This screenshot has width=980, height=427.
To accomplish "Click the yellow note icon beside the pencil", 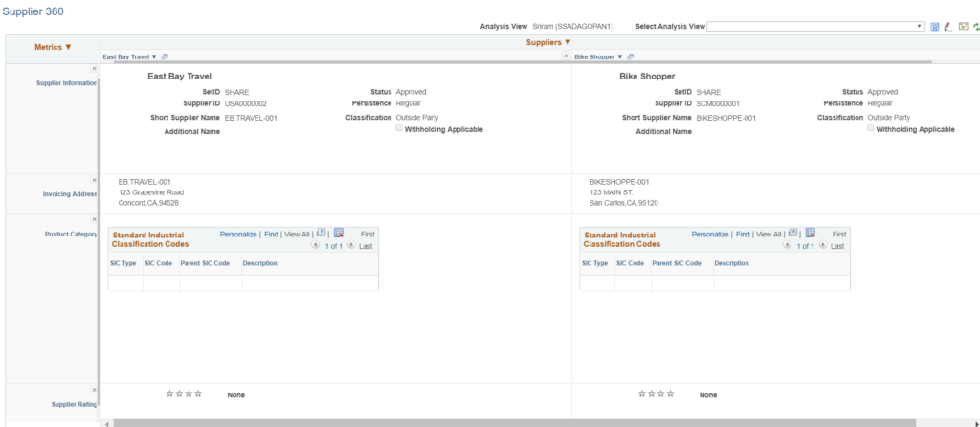I will click(x=963, y=26).
